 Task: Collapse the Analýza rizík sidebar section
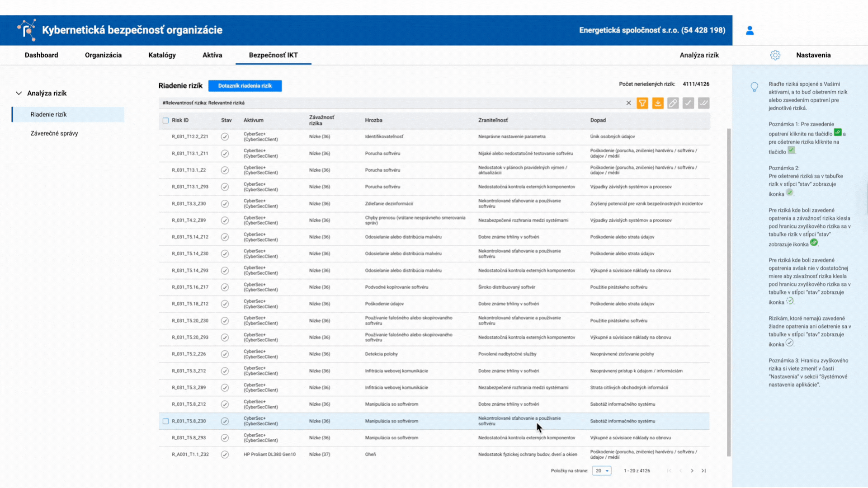click(19, 93)
